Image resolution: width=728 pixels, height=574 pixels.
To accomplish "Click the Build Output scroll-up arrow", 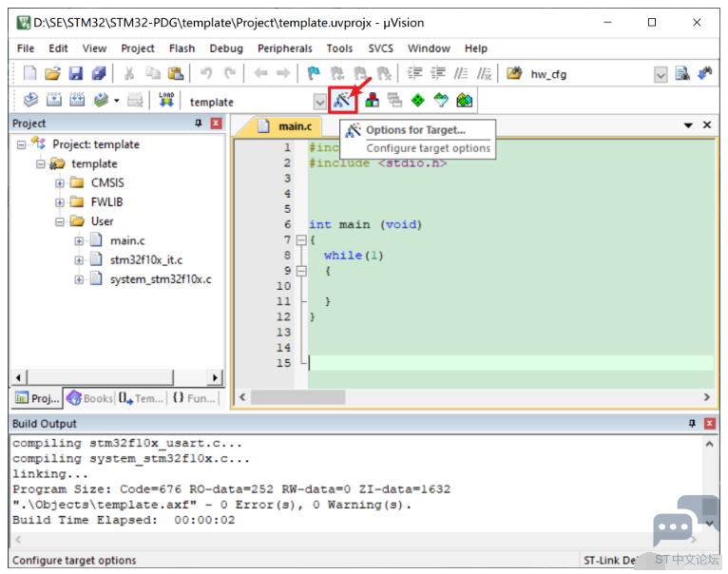I will coord(709,444).
